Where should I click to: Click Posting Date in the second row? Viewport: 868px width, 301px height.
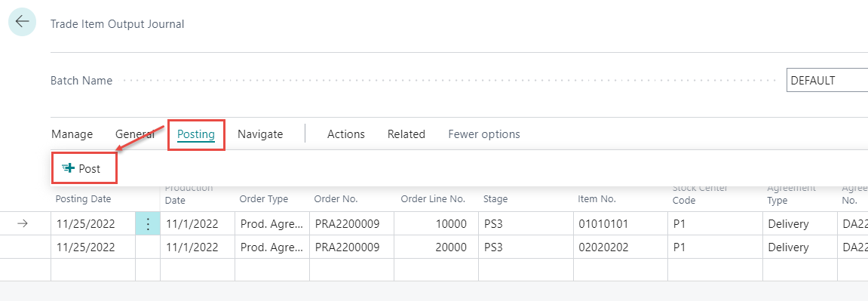coord(93,247)
